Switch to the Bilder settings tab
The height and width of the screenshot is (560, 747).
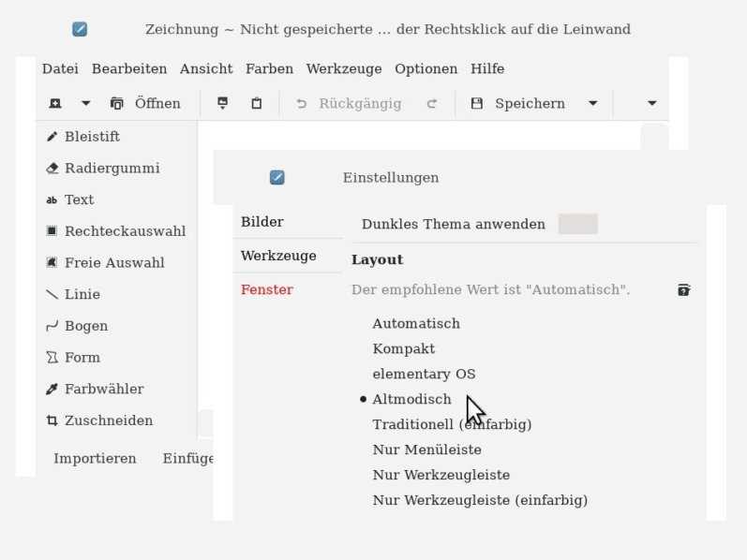pyautogui.click(x=262, y=223)
